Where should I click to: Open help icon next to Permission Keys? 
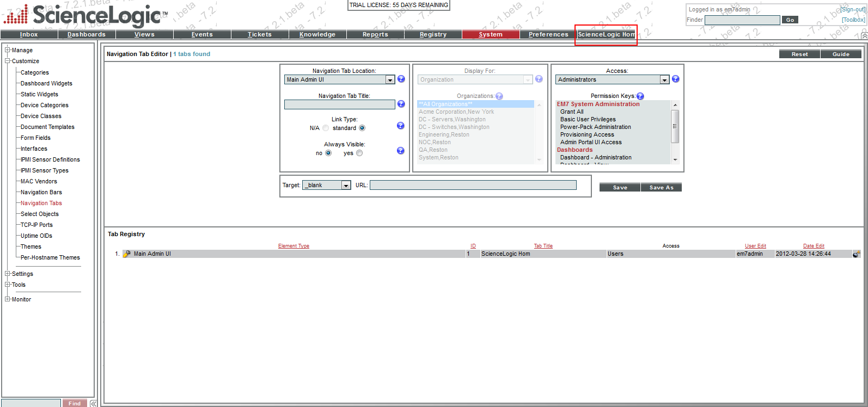pos(640,96)
